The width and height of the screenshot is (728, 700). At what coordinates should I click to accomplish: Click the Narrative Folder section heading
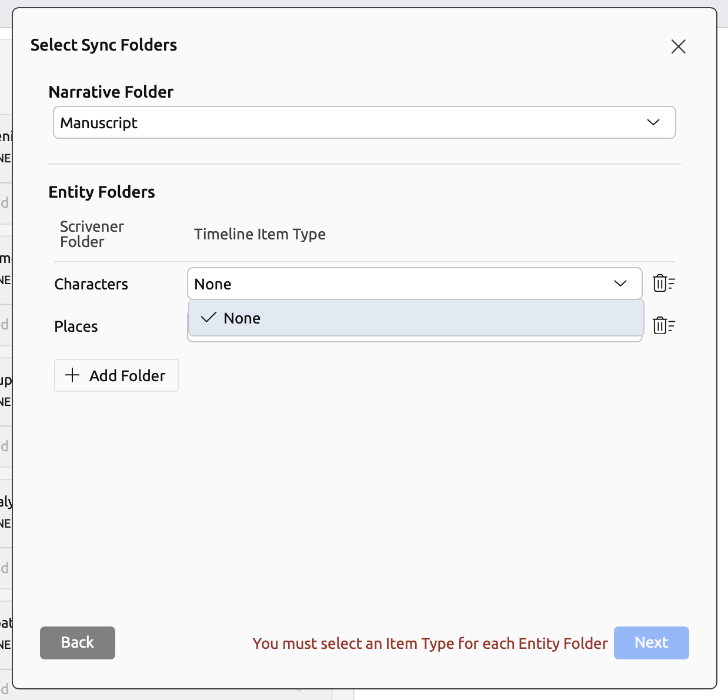(111, 92)
